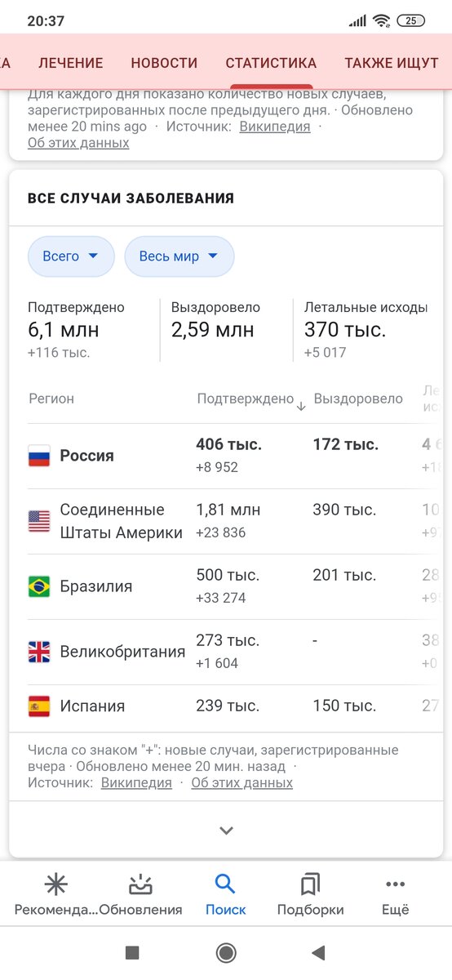
Task: Click the Russia flag icon
Action: pos(39,456)
